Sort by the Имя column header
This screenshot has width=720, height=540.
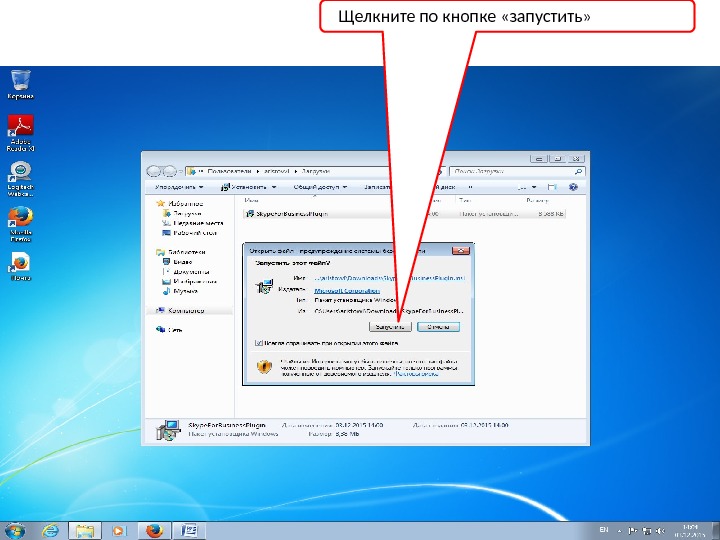252,201
